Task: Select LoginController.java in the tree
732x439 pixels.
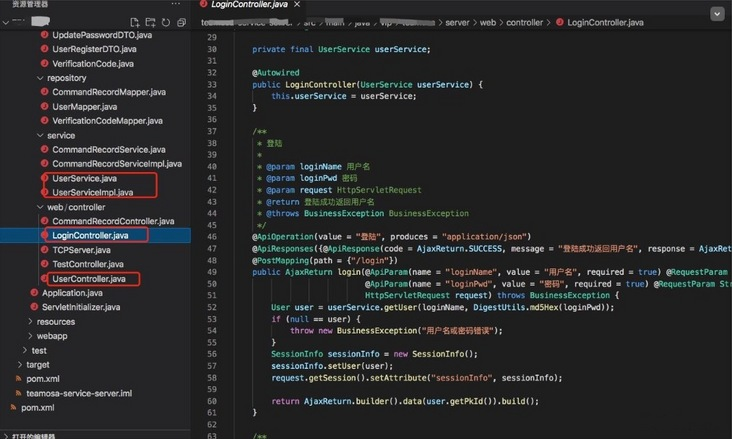Action: pyautogui.click(x=90, y=235)
